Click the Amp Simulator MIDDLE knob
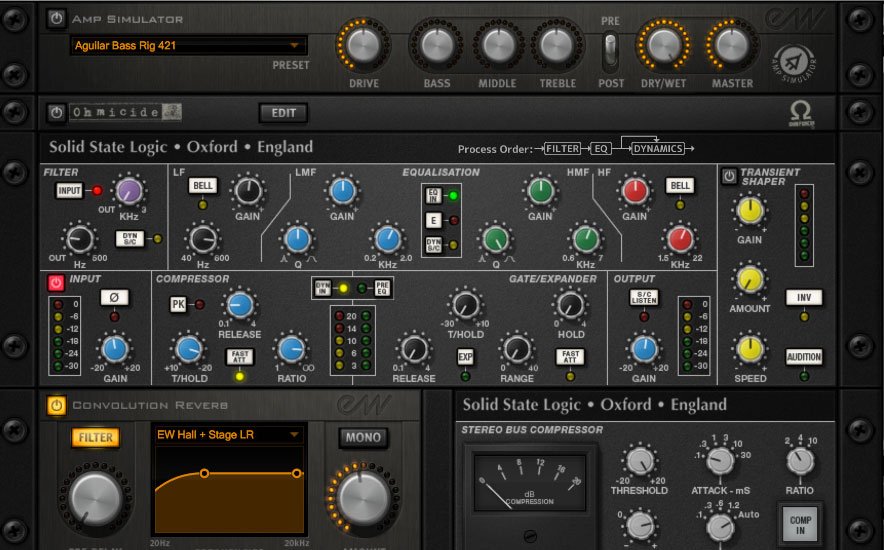Viewport: 884px width, 550px height. pos(498,46)
